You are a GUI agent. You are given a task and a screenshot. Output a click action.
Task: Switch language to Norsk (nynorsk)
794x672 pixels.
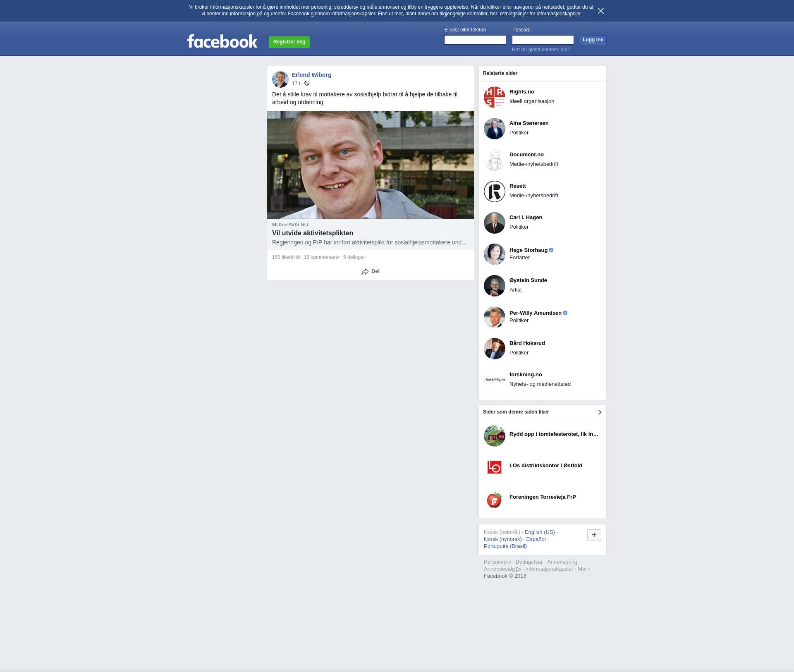(503, 539)
